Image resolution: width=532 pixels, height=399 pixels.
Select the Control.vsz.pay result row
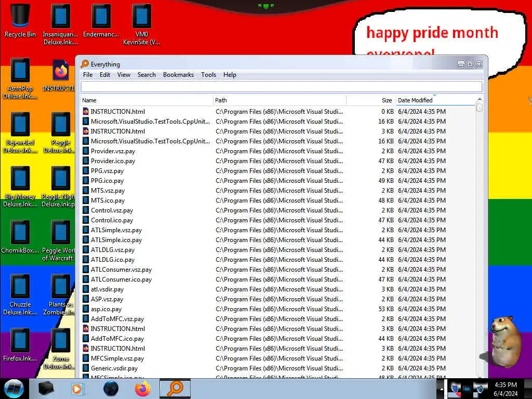click(278, 210)
